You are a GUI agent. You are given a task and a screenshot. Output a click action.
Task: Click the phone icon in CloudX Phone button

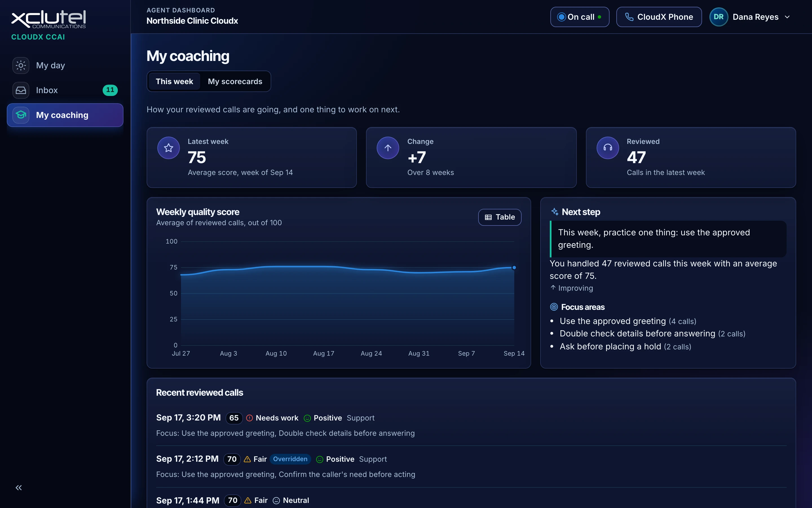click(629, 17)
